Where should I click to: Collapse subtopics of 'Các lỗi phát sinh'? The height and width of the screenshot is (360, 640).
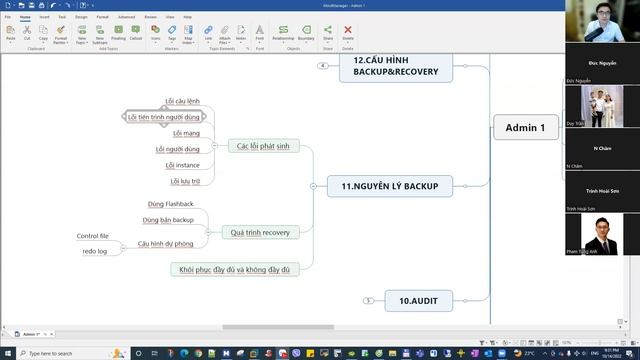pyautogui.click(x=215, y=146)
